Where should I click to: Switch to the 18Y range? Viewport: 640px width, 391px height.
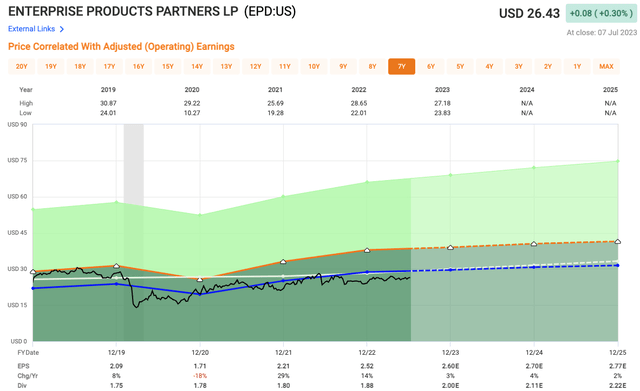(80, 67)
